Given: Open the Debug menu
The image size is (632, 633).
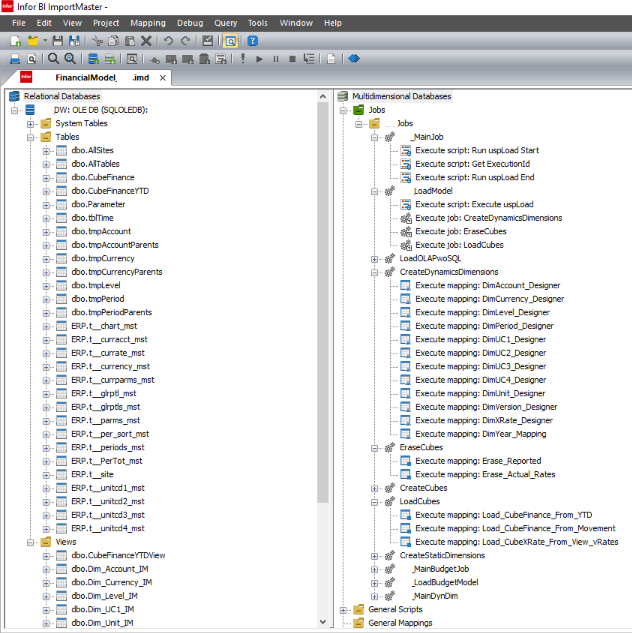Looking at the screenshot, I should coord(190,23).
